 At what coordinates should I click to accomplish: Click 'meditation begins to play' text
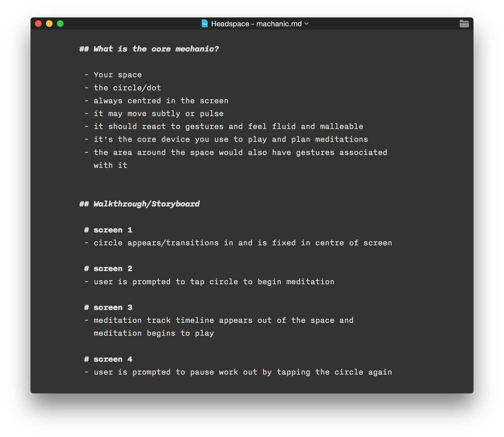(x=154, y=334)
